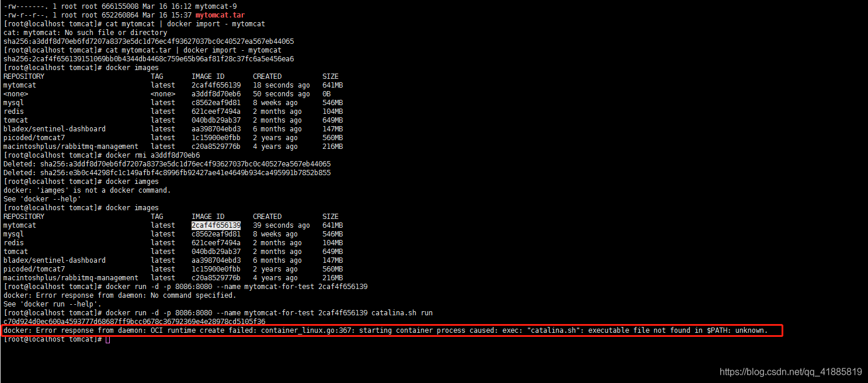Click the '39 seconds ago' created cell
The width and height of the screenshot is (868, 383).
282,225
